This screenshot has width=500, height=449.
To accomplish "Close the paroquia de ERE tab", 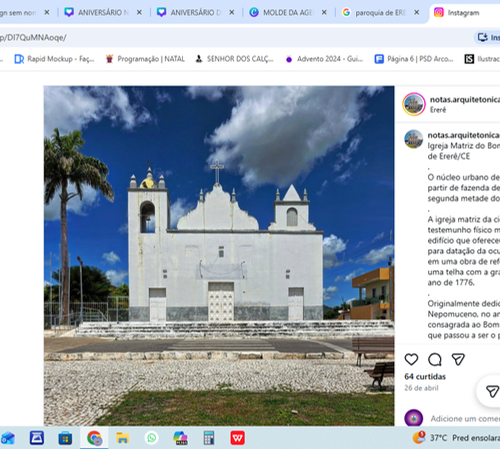I will pyautogui.click(x=417, y=12).
